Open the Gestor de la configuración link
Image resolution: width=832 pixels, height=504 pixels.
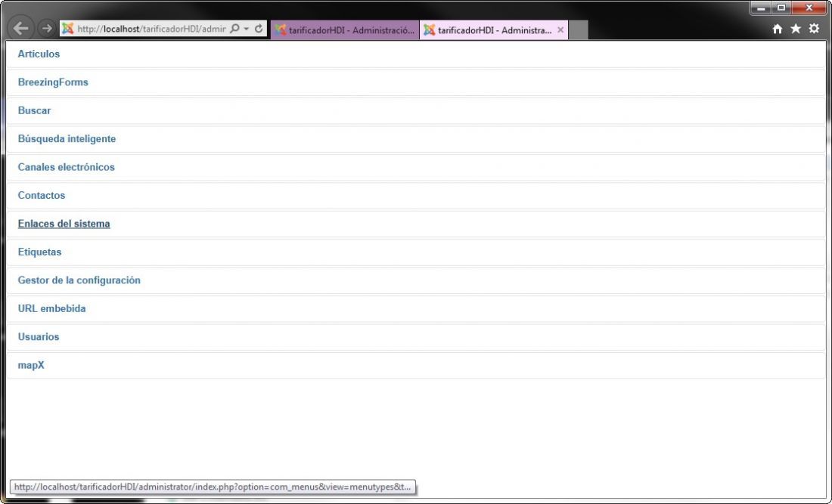pos(79,280)
